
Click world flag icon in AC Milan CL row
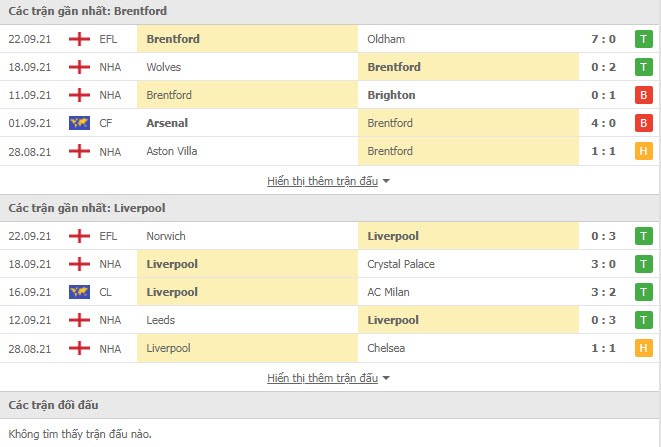tap(79, 292)
